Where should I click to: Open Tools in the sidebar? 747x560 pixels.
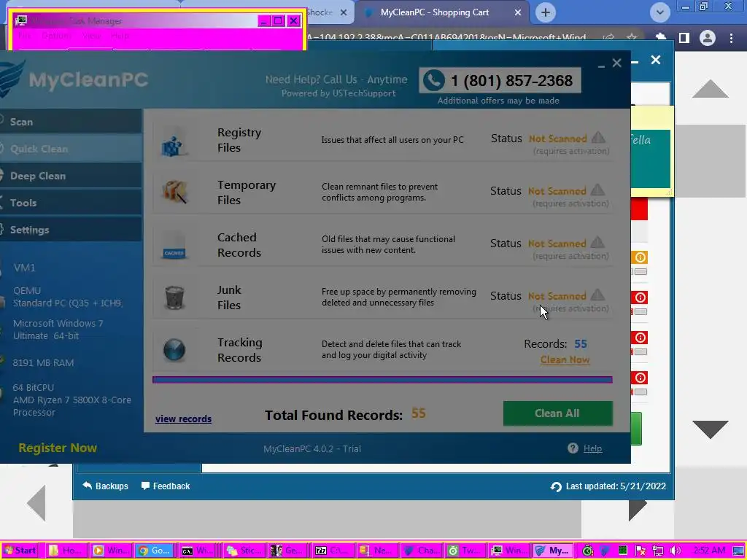pos(71,203)
